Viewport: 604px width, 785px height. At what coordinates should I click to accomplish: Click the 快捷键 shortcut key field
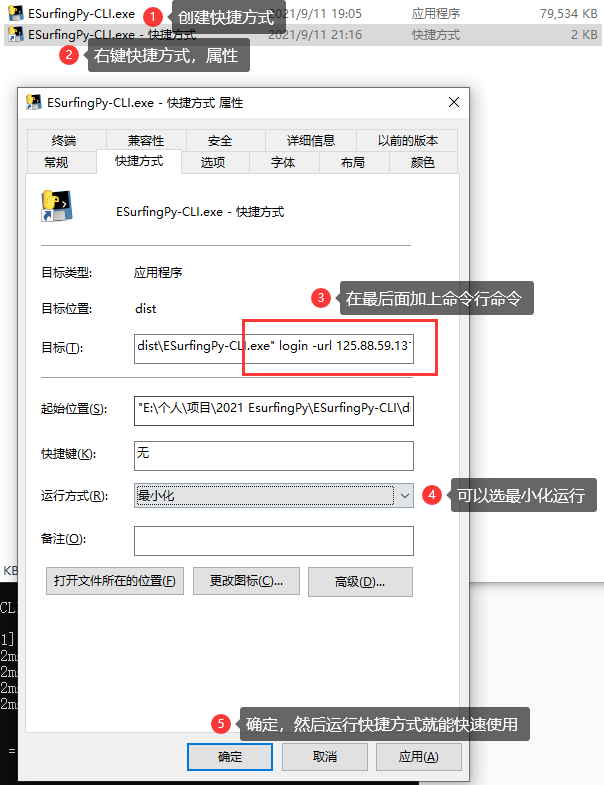click(x=273, y=456)
